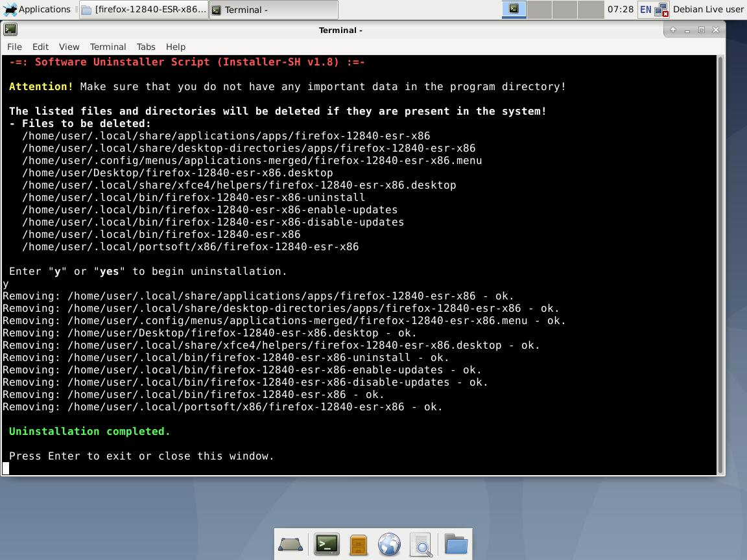Viewport: 747px width, 560px height.
Task: Select the Terminal taskbar button
Action: click(x=274, y=10)
